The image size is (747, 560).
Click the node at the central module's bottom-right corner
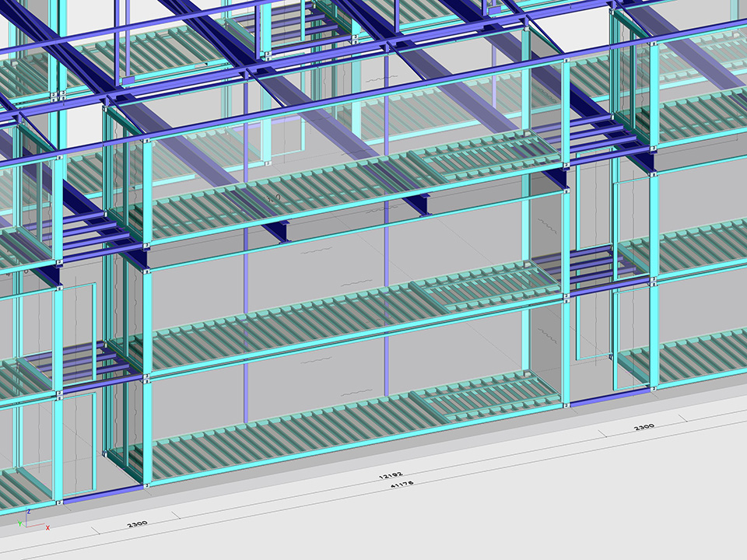pyautogui.click(x=566, y=405)
